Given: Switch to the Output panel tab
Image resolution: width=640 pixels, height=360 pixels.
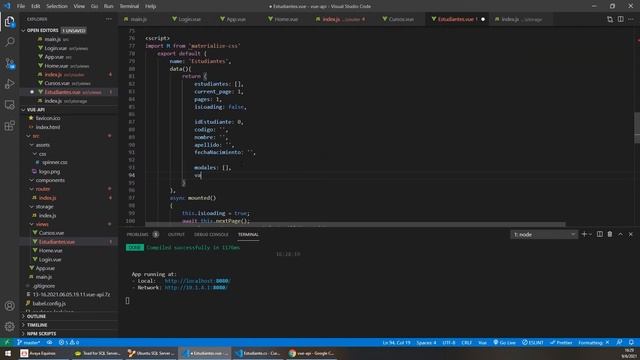Looking at the screenshot, I should pyautogui.click(x=176, y=234).
